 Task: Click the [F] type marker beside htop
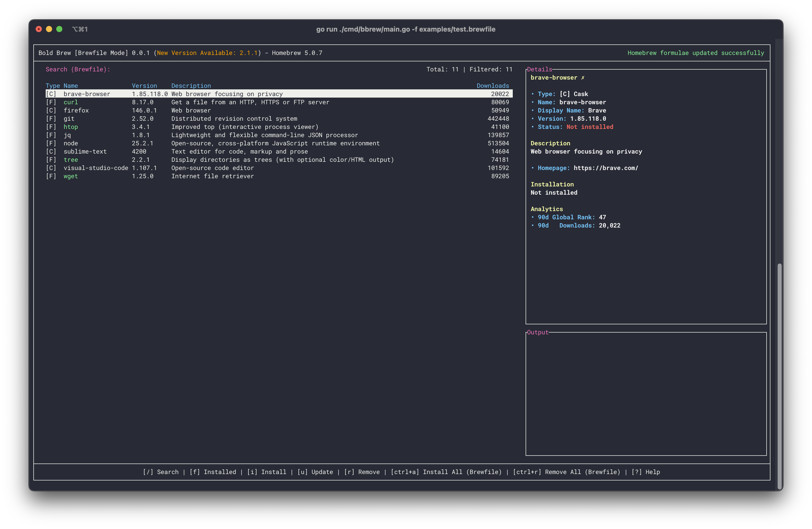pyautogui.click(x=51, y=127)
